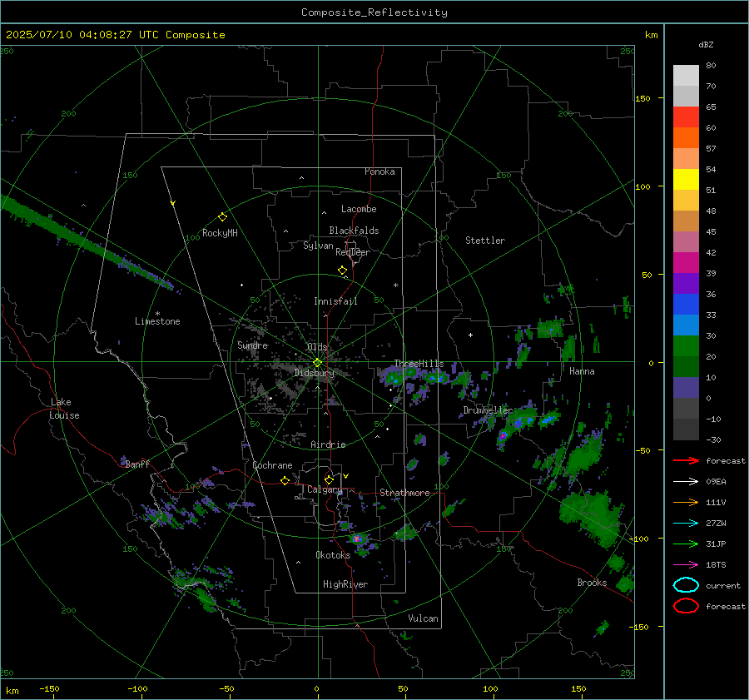Click the Okotoks label on map
This screenshot has height=700, width=749.
tap(333, 554)
